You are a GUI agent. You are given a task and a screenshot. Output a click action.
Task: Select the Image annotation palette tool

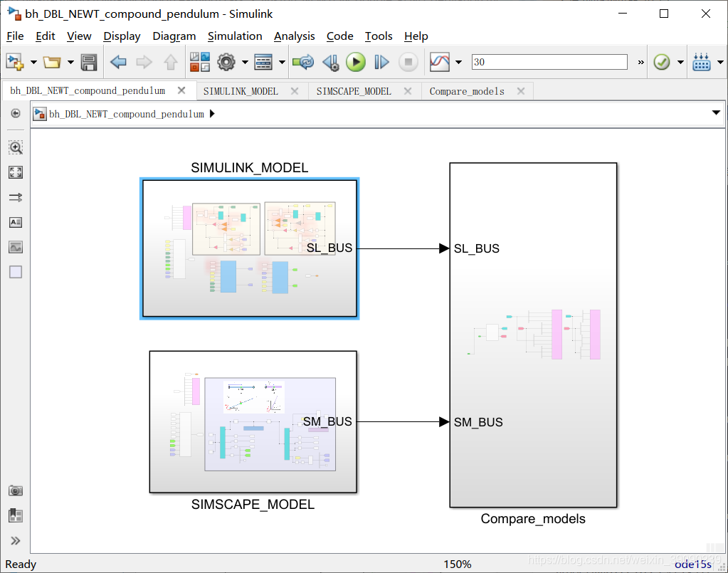pyautogui.click(x=16, y=248)
